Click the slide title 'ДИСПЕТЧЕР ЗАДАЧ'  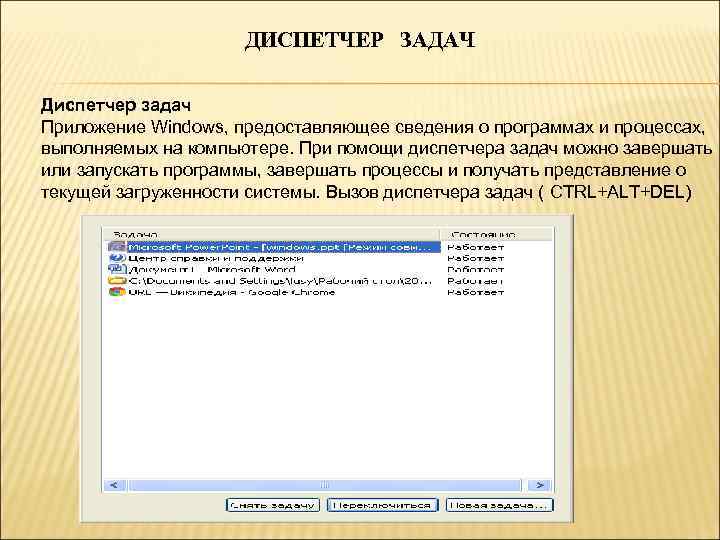coord(360,40)
